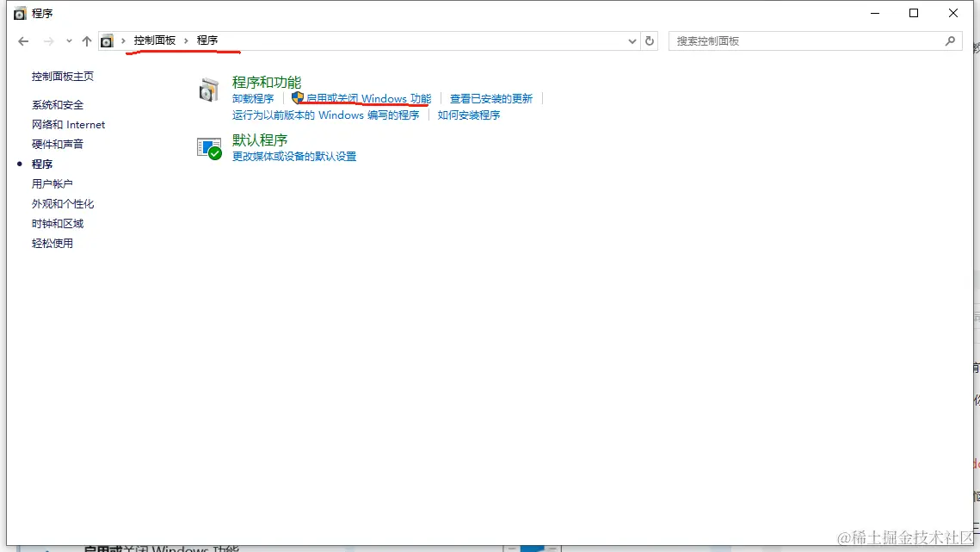Click the magnifier search icon
The image size is (980, 552).
(950, 40)
